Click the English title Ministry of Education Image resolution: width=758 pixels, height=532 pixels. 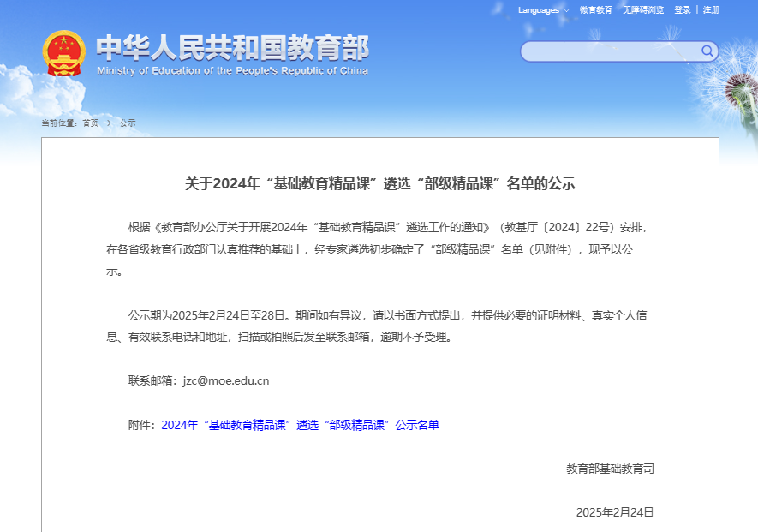tap(232, 71)
